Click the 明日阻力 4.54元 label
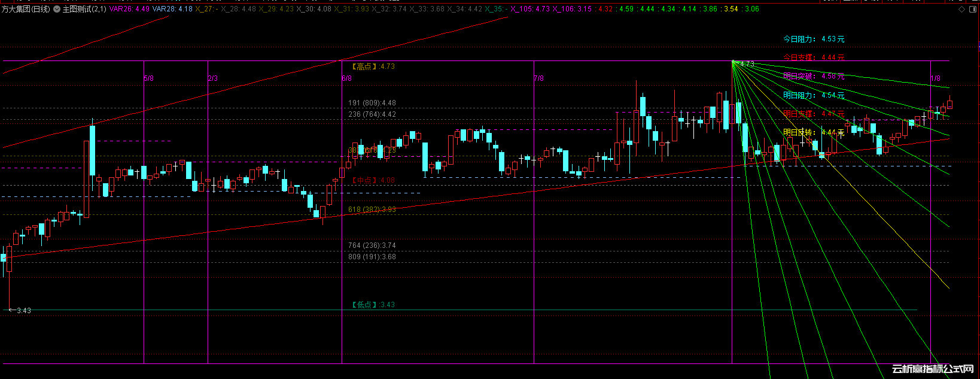The height and width of the screenshot is (379, 980). click(x=814, y=95)
